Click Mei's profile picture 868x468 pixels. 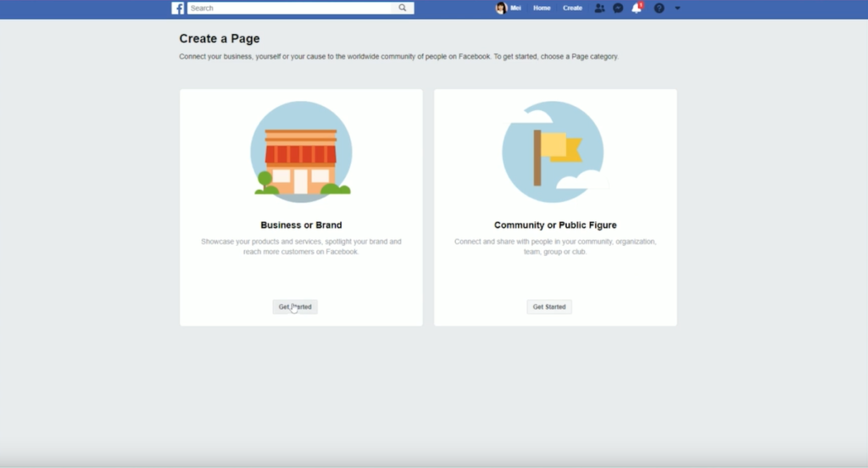point(501,8)
